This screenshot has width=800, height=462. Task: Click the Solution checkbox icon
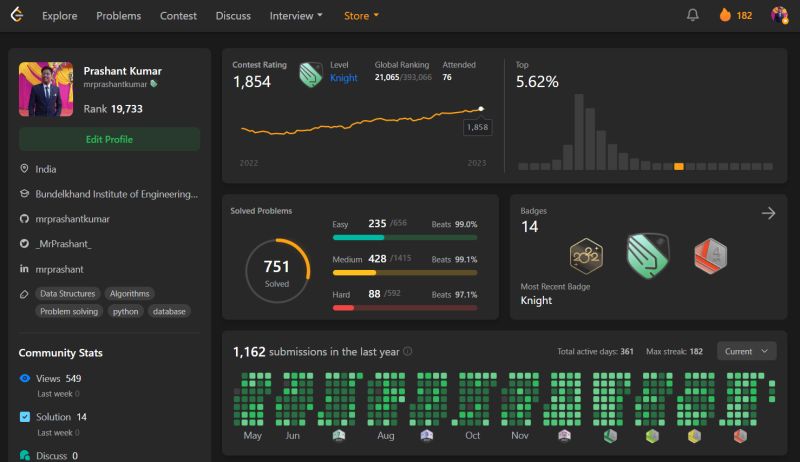point(24,417)
